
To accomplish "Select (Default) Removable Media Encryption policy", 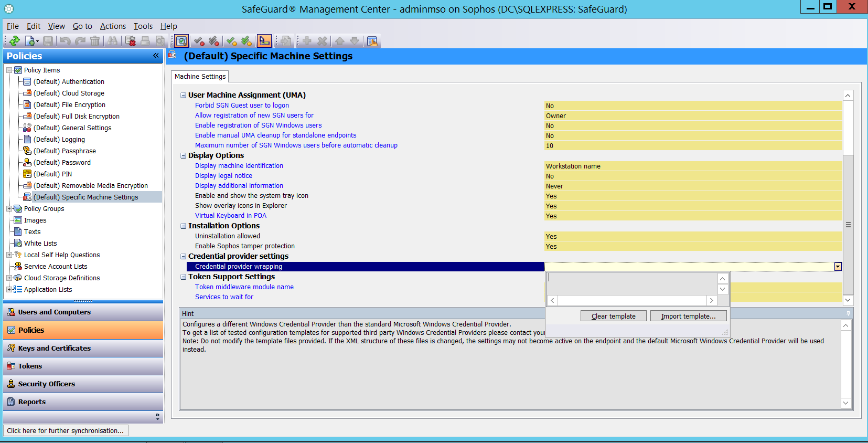I will 91,186.
